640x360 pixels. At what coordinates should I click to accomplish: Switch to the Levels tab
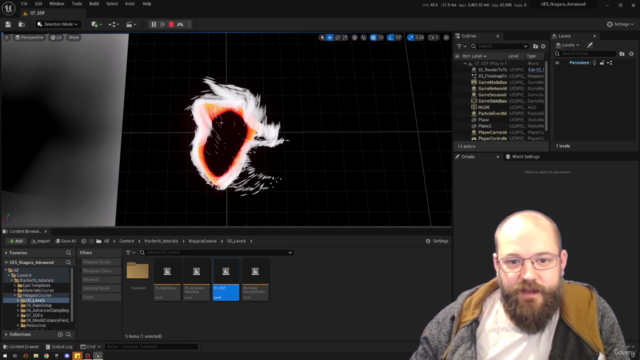(564, 36)
